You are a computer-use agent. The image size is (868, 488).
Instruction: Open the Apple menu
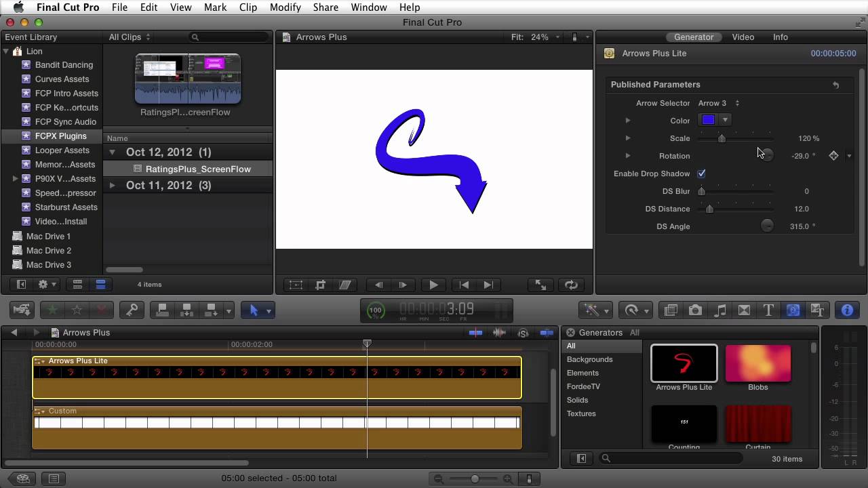(x=19, y=7)
